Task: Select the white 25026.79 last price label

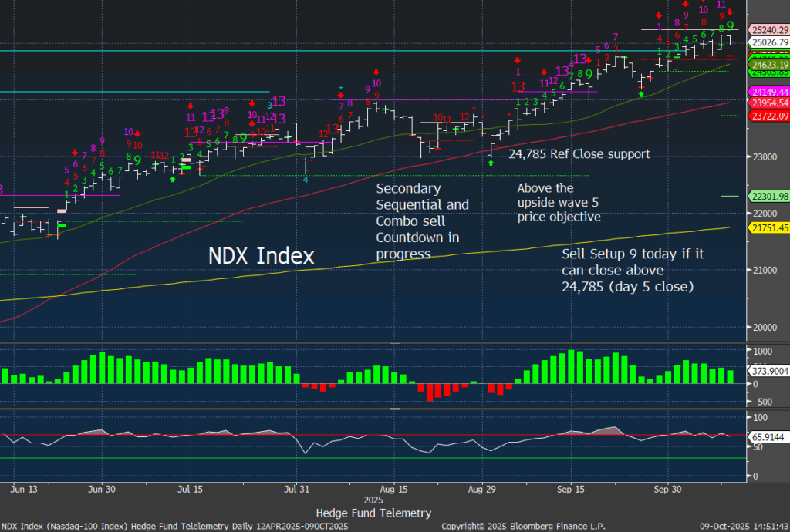Action: coord(768,42)
